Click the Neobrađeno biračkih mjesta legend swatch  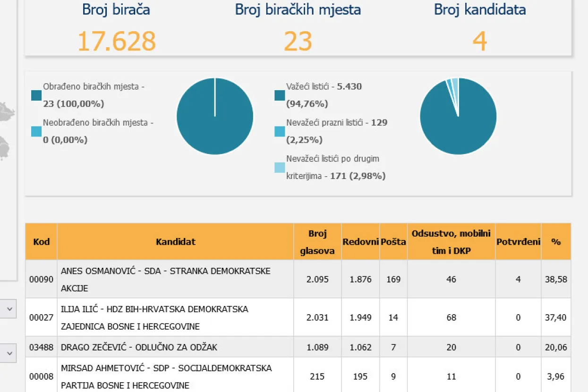[36, 131]
